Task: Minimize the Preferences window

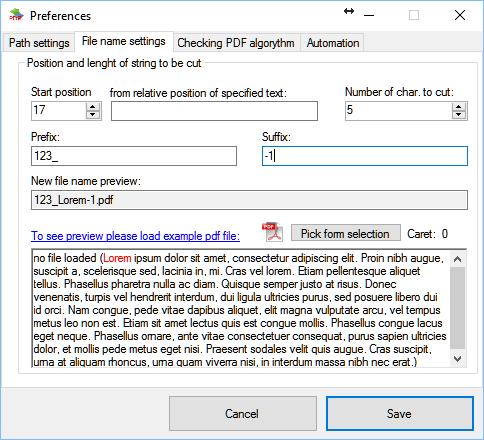Action: coord(369,15)
